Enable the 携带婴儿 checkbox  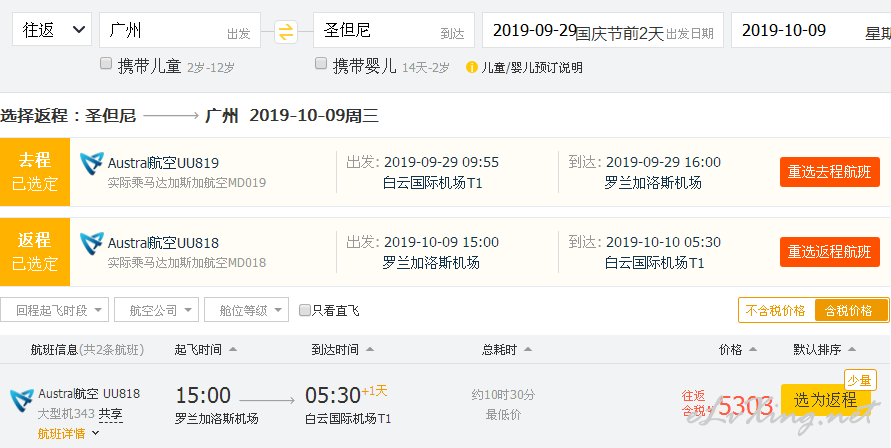pyautogui.click(x=320, y=64)
